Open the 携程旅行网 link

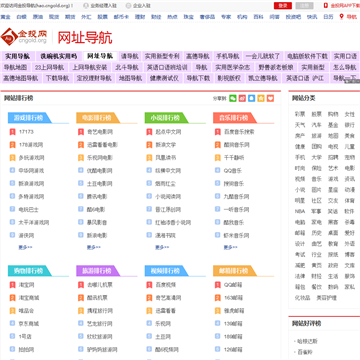click(x=100, y=311)
